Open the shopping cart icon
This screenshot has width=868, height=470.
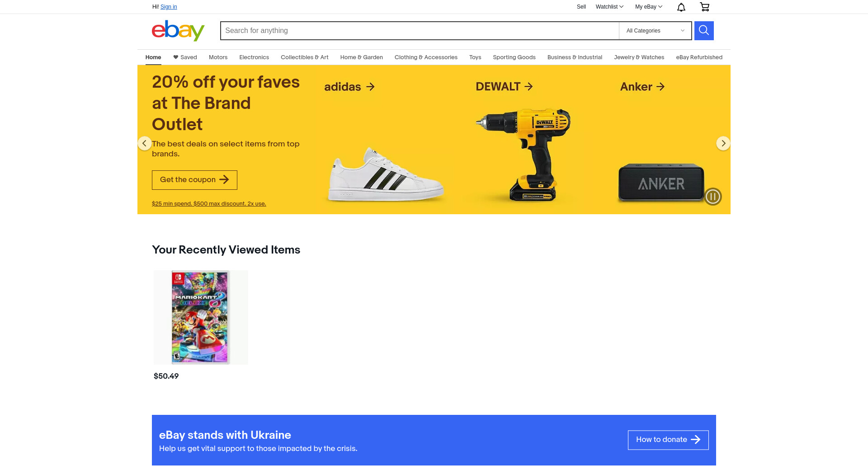tap(704, 7)
